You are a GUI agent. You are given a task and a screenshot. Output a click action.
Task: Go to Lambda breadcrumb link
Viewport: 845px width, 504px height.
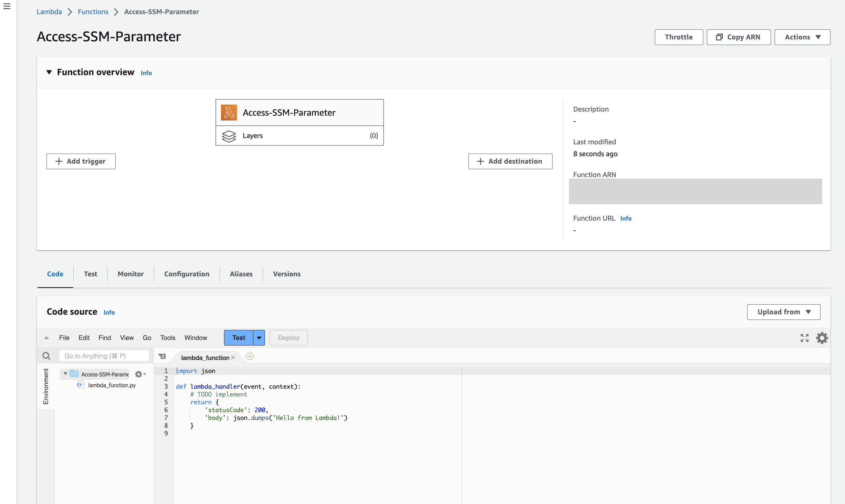[x=49, y=12]
